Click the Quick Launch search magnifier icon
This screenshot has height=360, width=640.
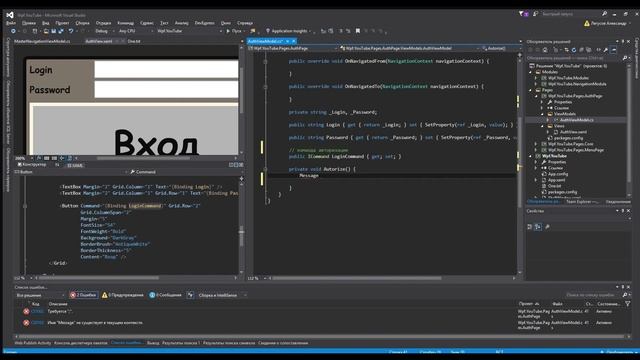[604, 14]
